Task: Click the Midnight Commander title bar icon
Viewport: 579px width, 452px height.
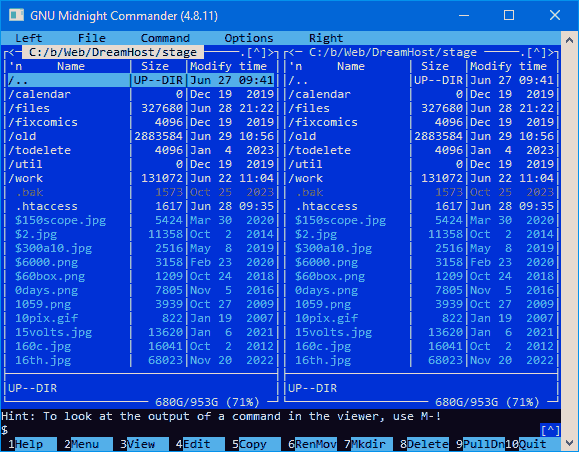Action: pyautogui.click(x=16, y=15)
